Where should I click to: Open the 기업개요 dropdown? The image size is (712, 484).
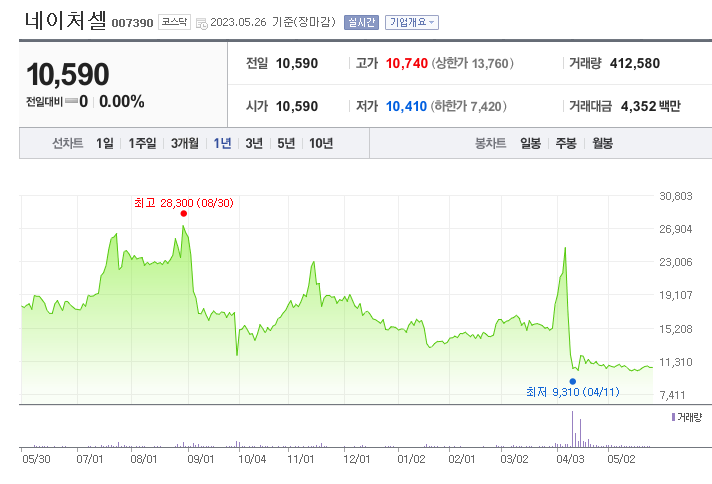point(412,22)
